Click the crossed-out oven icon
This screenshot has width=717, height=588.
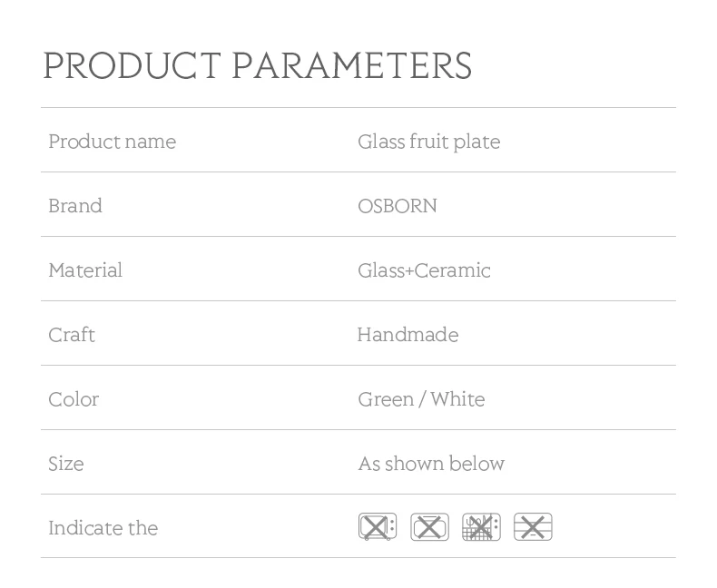click(429, 526)
